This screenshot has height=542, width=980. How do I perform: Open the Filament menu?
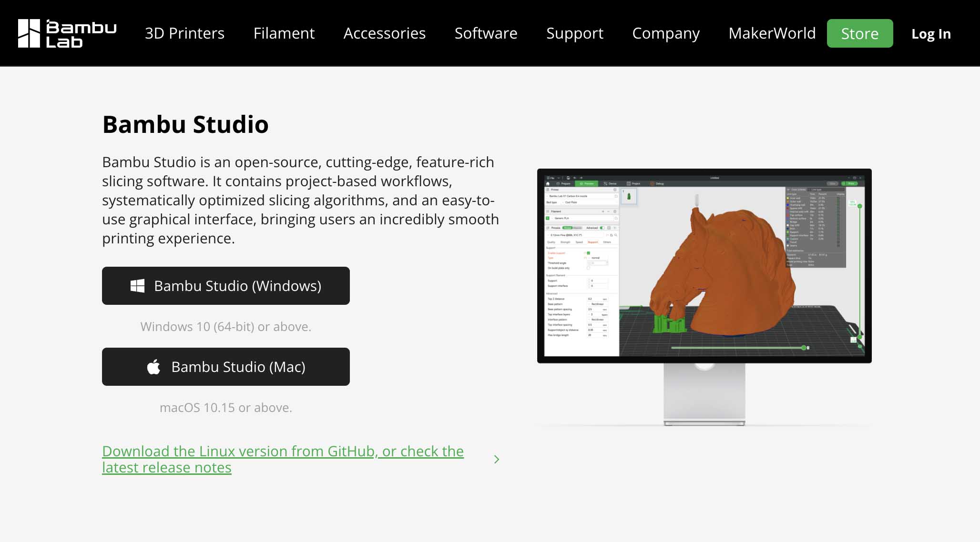pos(284,33)
